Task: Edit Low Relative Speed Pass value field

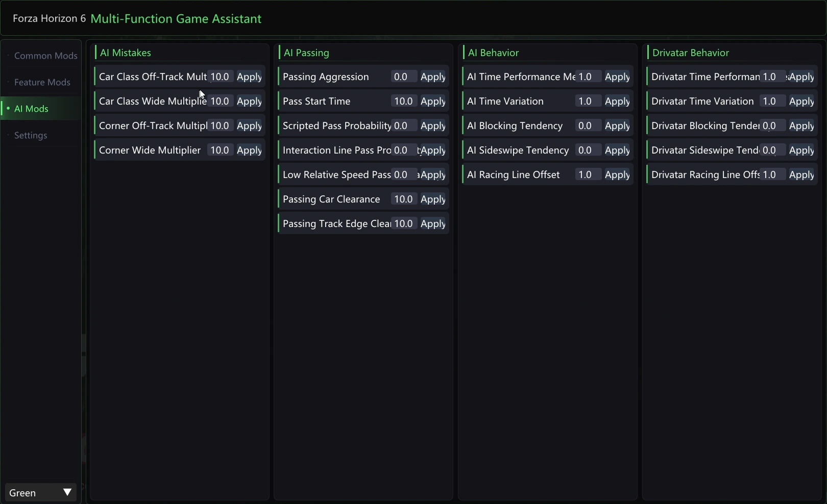Action: [x=404, y=174]
